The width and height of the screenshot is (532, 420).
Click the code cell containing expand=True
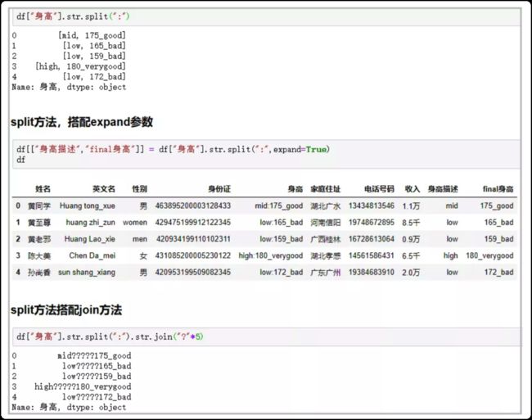pyautogui.click(x=266, y=154)
